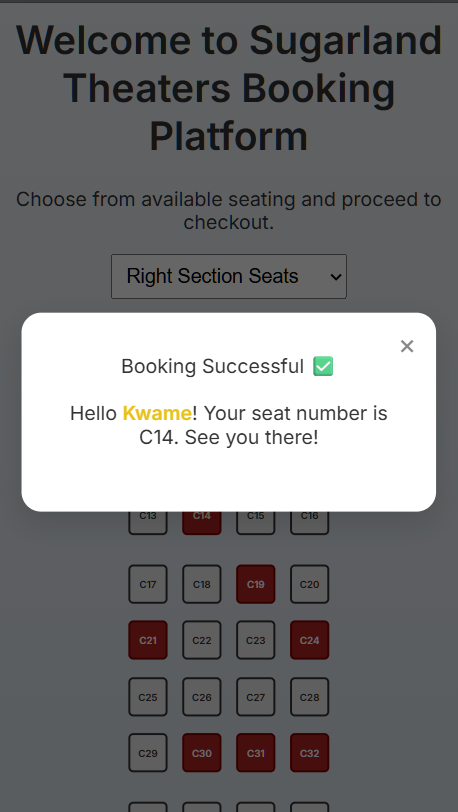Click booked seat C24
Image resolution: width=458 pixels, height=812 pixels.
309,640
